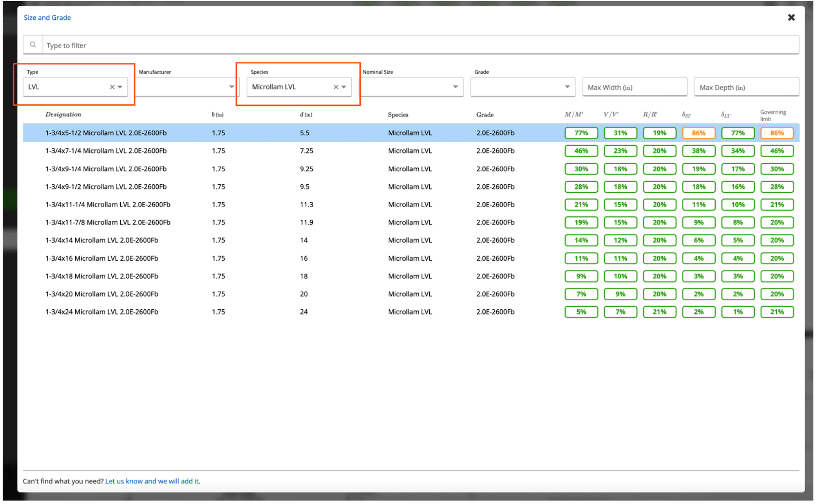Open the Let us know and we will add it link
Screen dimensions: 816x504
tap(152, 481)
